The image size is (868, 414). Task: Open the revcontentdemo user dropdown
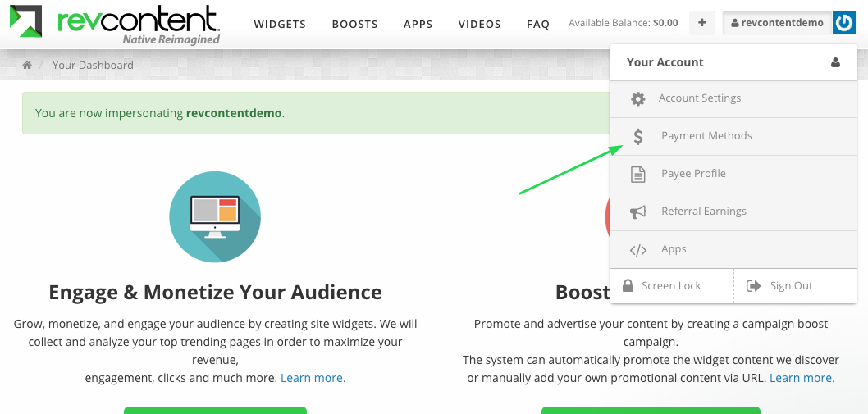point(777,23)
